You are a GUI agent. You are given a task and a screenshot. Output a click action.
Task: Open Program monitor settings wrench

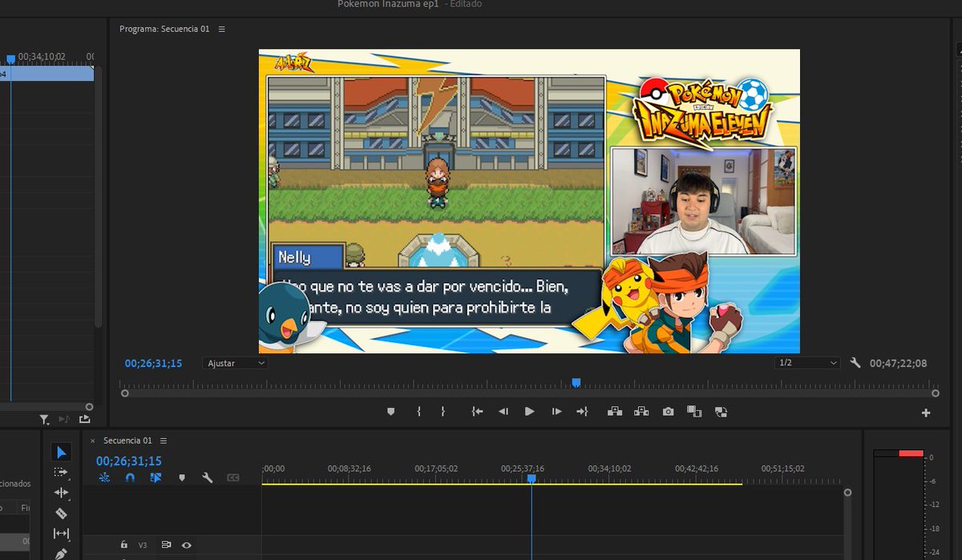point(855,363)
